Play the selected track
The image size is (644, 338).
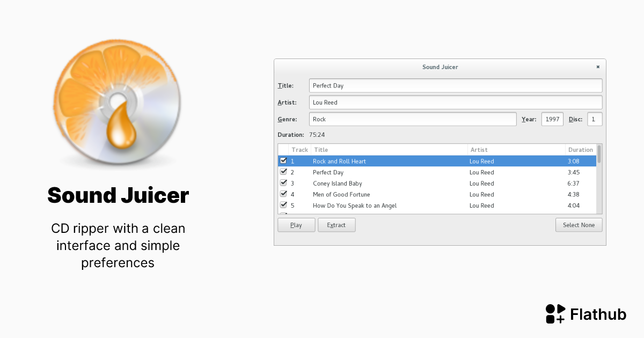click(296, 225)
